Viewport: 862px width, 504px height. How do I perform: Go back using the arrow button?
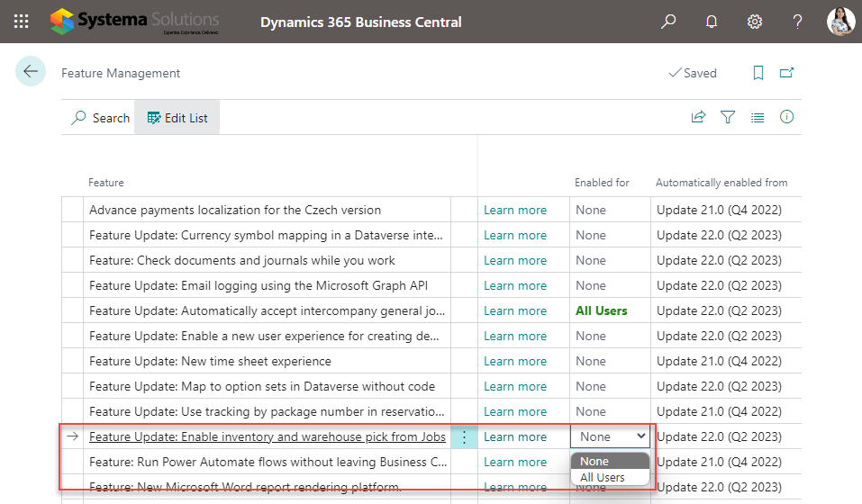click(x=31, y=72)
